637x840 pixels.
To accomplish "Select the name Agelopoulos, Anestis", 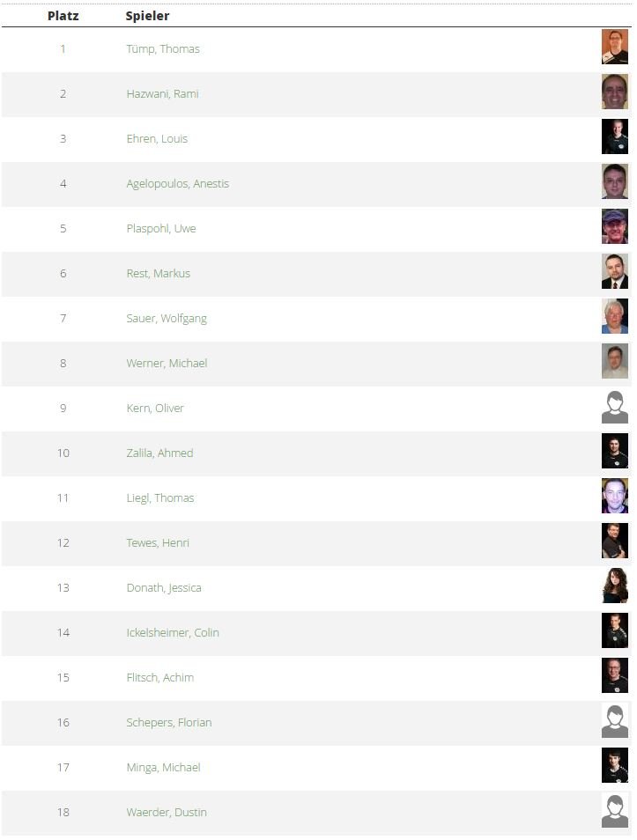I will point(177,184).
